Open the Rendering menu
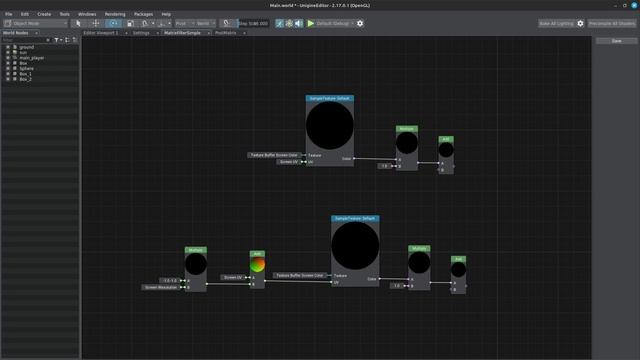This screenshot has width=640, height=360. 115,14
